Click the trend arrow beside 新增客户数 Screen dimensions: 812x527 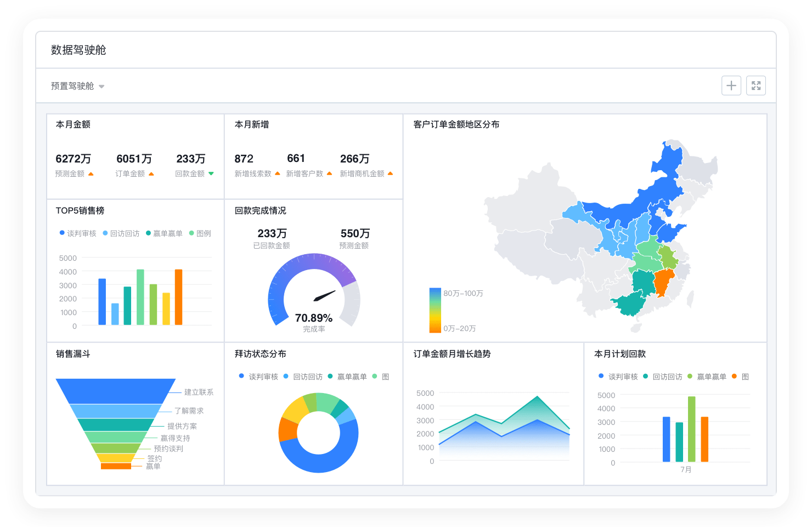(329, 174)
